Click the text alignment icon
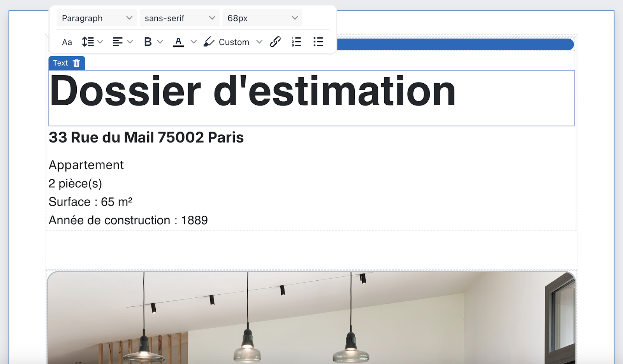 [x=118, y=42]
